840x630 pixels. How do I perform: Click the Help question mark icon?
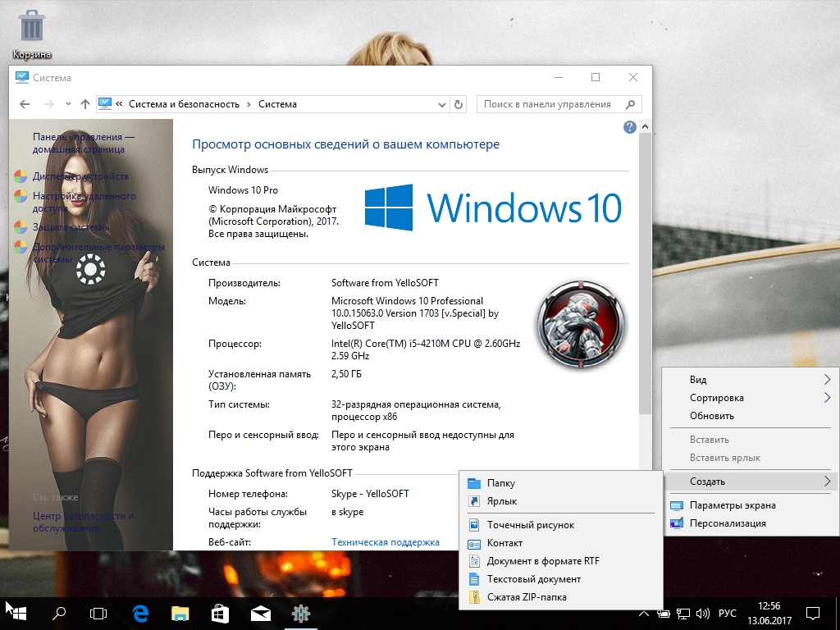pos(629,127)
